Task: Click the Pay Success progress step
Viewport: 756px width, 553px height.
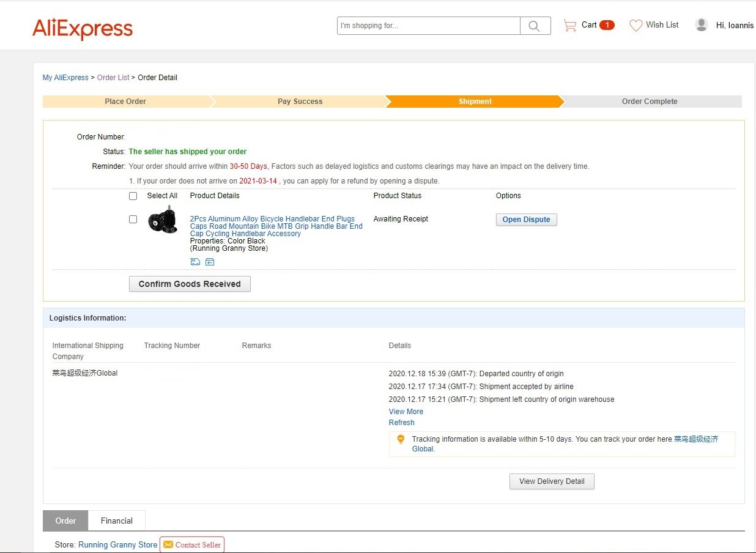Action: click(300, 102)
